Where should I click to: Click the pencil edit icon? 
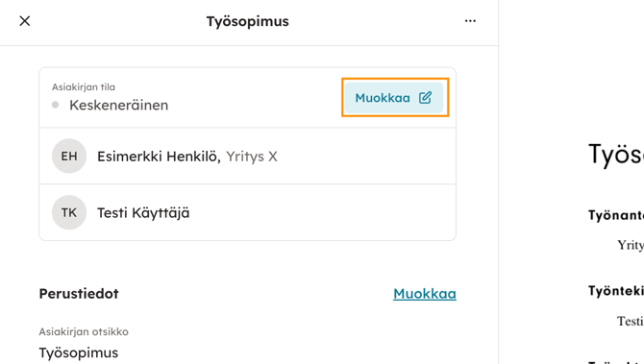[425, 98]
